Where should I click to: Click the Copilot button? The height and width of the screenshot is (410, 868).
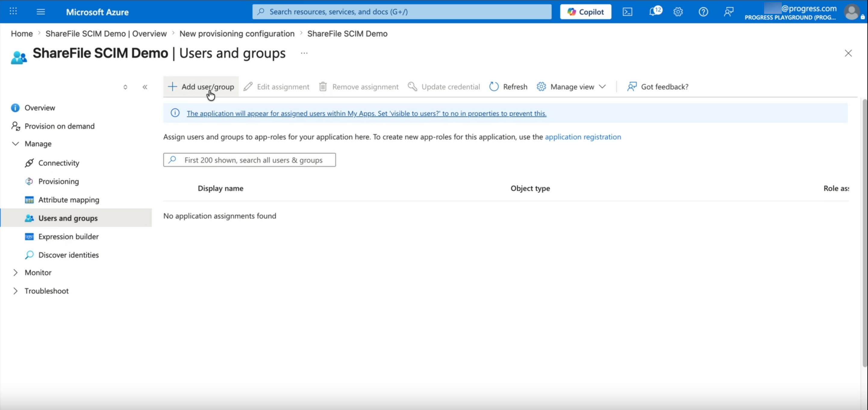pos(585,12)
